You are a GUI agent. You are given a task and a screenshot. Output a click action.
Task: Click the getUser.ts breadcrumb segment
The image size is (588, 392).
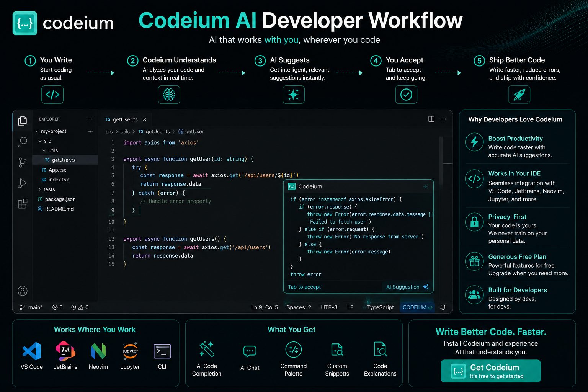click(x=154, y=131)
